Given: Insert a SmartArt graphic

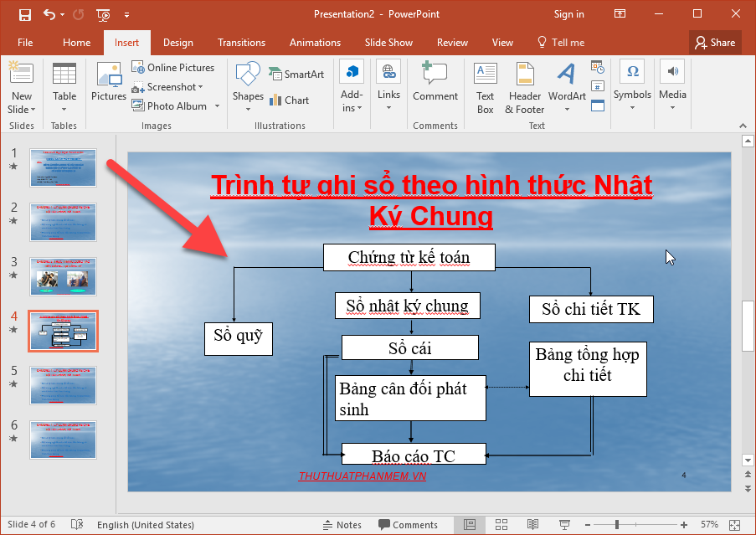Looking at the screenshot, I should point(296,73).
